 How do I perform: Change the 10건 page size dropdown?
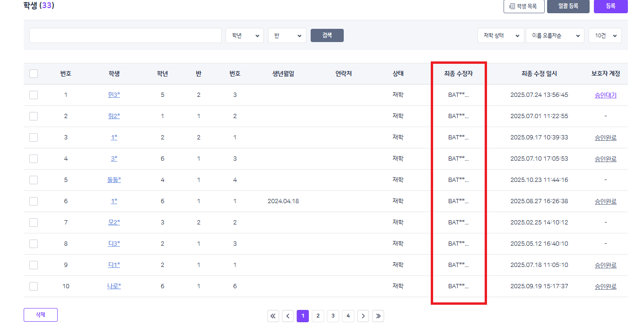605,35
